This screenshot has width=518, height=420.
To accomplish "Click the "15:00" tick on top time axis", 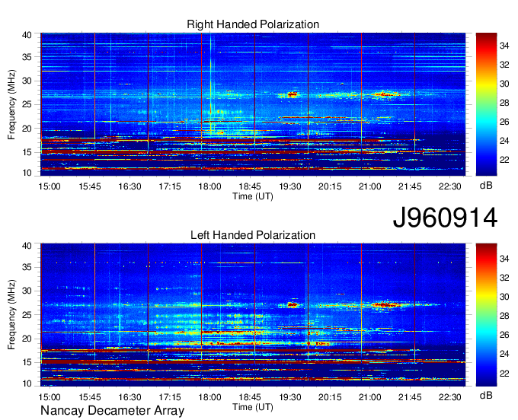I will click(50, 186).
